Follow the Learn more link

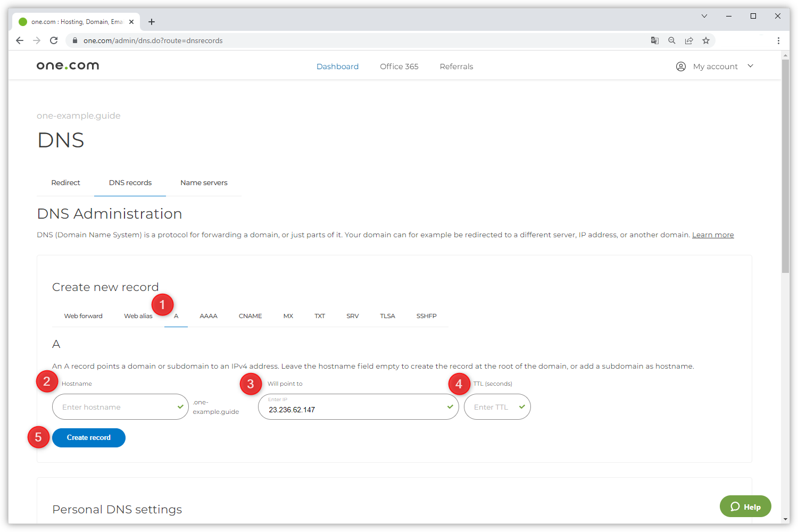pos(712,235)
